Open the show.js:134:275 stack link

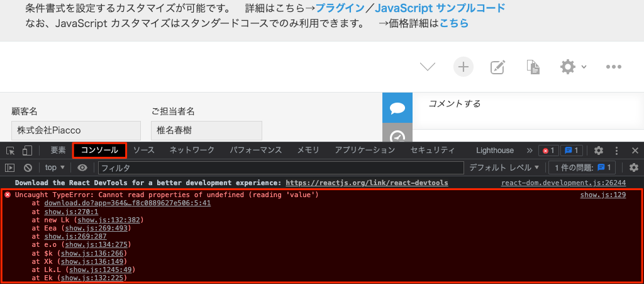(x=97, y=244)
